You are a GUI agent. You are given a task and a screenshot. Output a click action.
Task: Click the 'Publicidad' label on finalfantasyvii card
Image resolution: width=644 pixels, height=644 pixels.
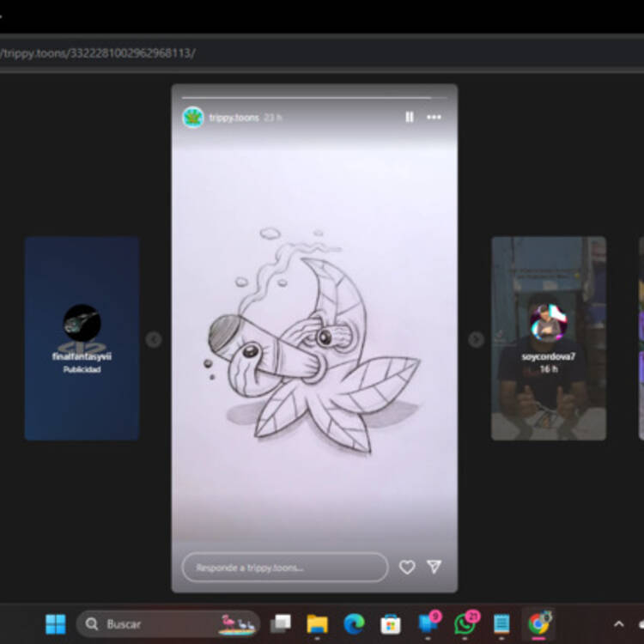click(x=82, y=369)
